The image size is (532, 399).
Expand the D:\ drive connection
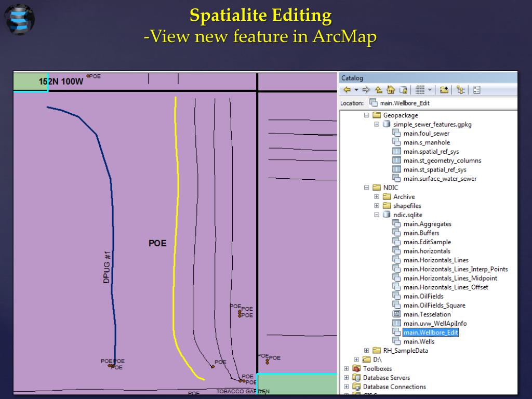tap(356, 360)
